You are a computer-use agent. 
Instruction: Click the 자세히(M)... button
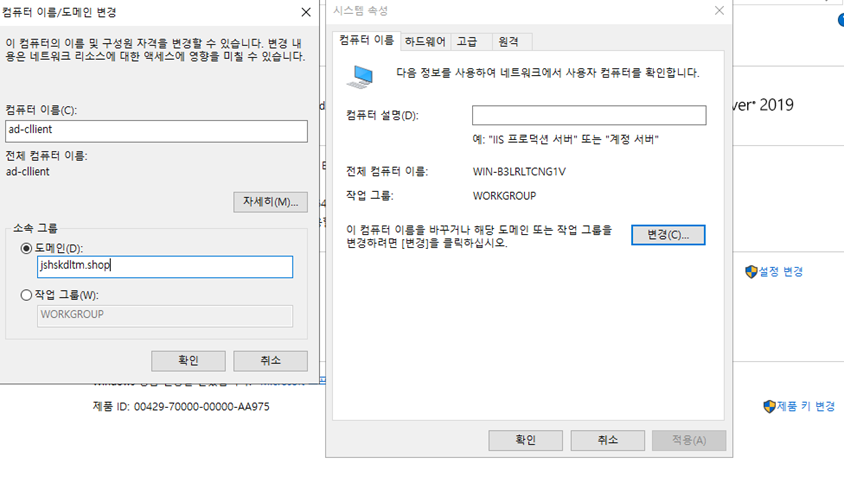[x=270, y=202]
